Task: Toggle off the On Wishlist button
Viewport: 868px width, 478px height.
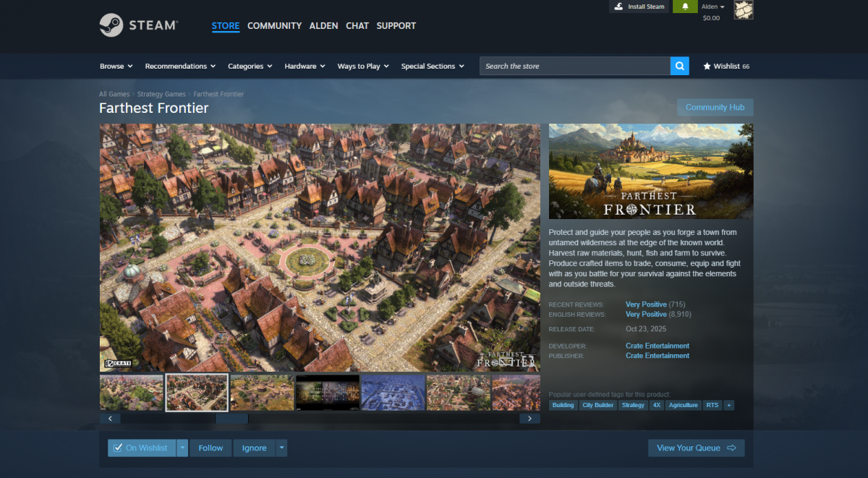Action: coord(141,448)
